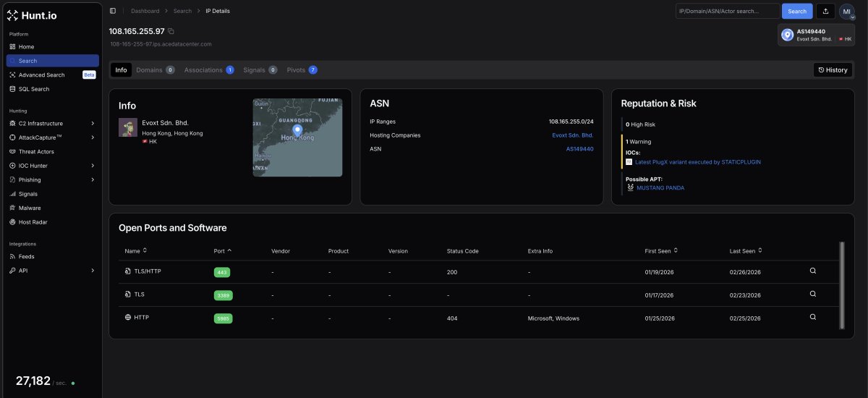
Task: Sort table by Last Seen column
Action: click(x=746, y=251)
